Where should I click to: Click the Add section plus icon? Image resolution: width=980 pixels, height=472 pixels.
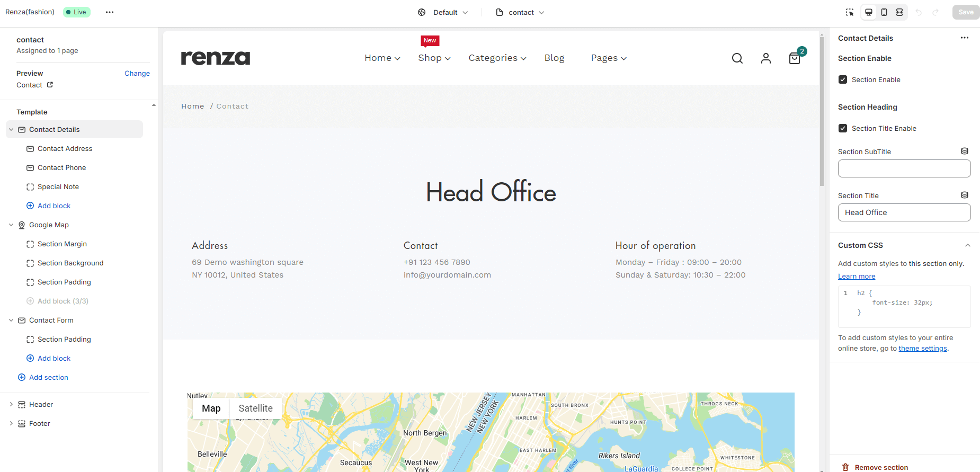(x=22, y=377)
